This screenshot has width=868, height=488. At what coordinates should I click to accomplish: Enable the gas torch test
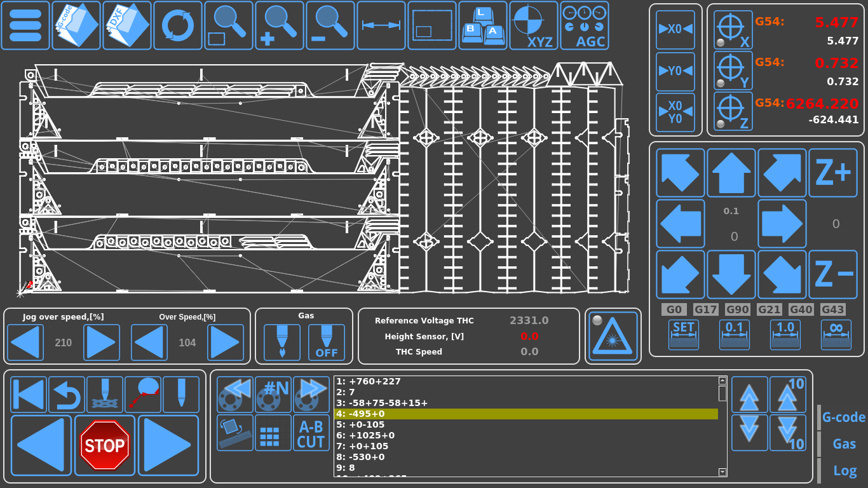280,341
